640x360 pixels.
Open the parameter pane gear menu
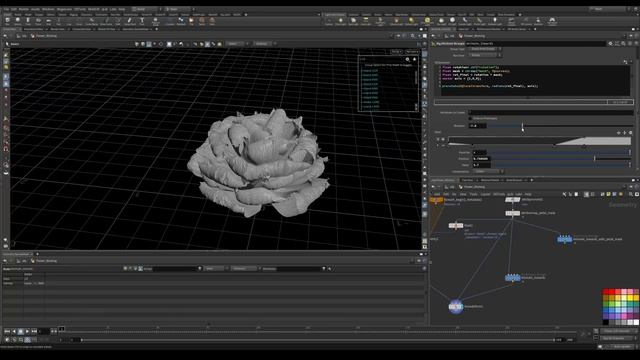click(611, 43)
